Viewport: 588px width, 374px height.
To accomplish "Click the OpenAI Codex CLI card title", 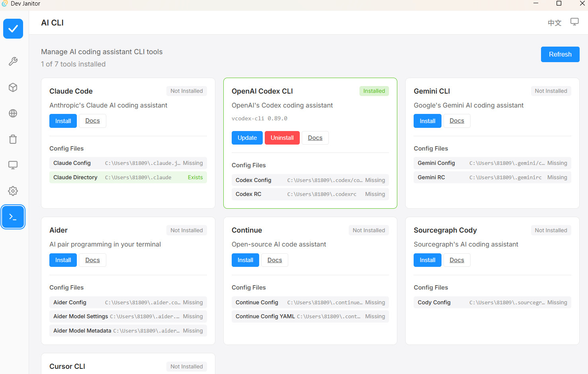I will [x=262, y=91].
